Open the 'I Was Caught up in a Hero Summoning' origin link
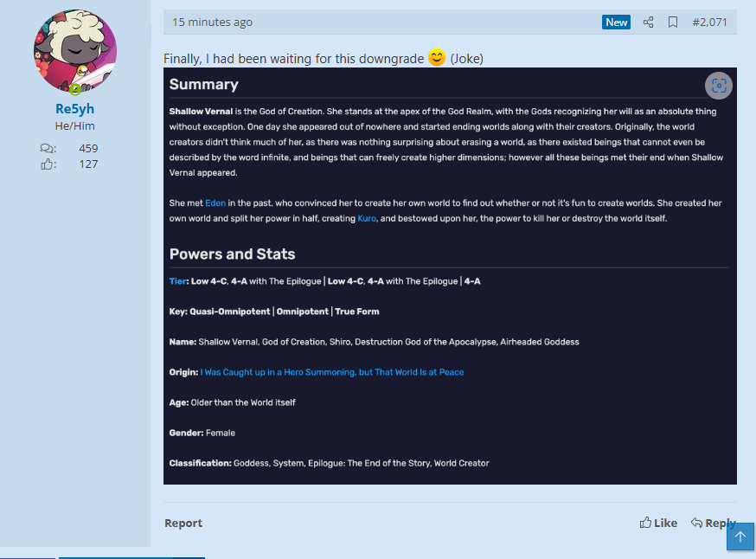The width and height of the screenshot is (756, 559). click(332, 372)
